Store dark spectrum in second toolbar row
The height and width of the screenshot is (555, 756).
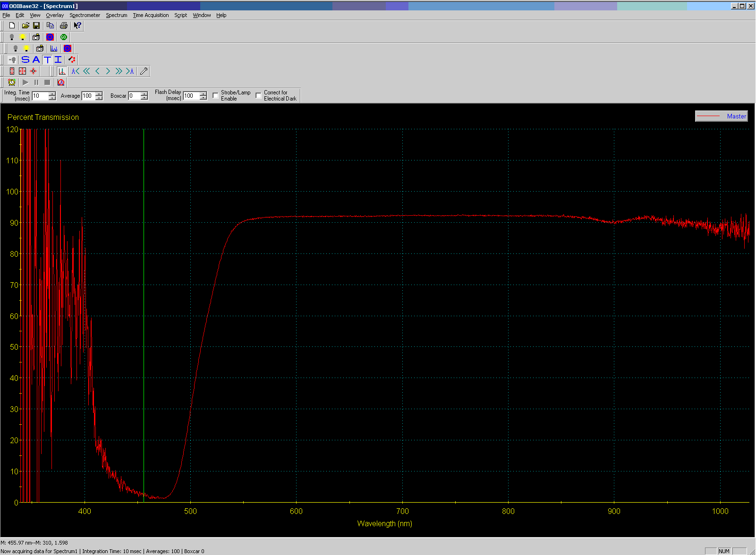12,37
